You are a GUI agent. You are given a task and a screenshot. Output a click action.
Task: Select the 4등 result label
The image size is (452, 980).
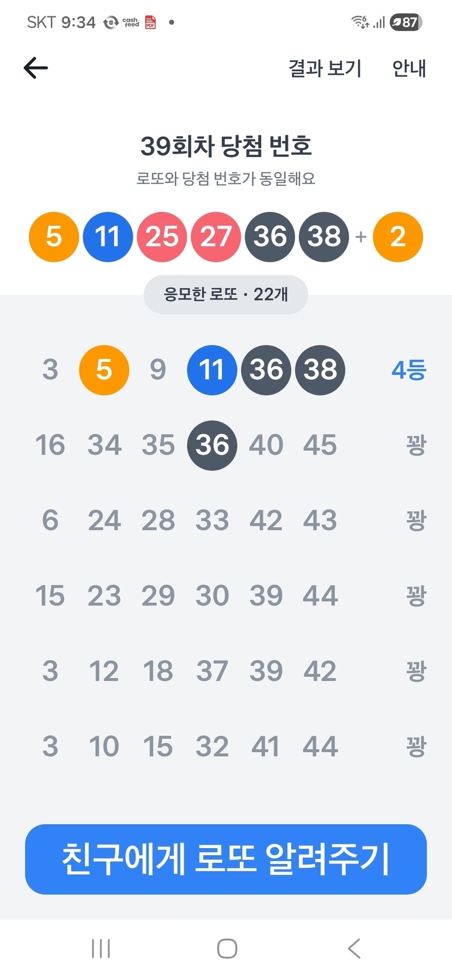(408, 370)
